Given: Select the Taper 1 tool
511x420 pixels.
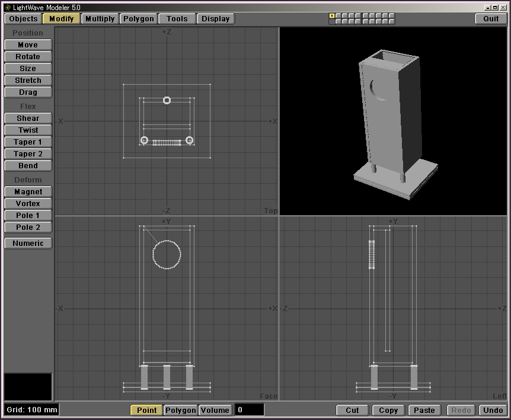Looking at the screenshot, I should pos(28,142).
